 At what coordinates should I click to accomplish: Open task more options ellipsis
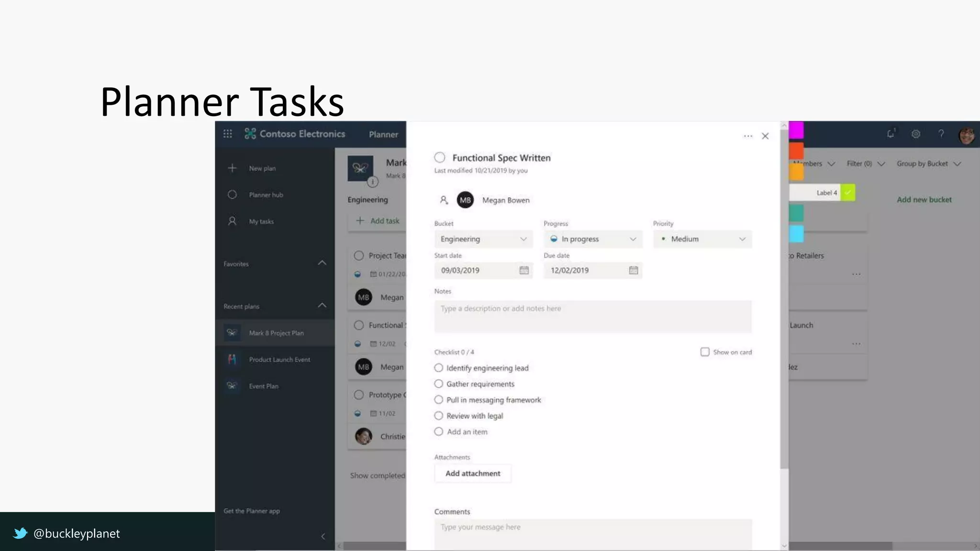(748, 136)
